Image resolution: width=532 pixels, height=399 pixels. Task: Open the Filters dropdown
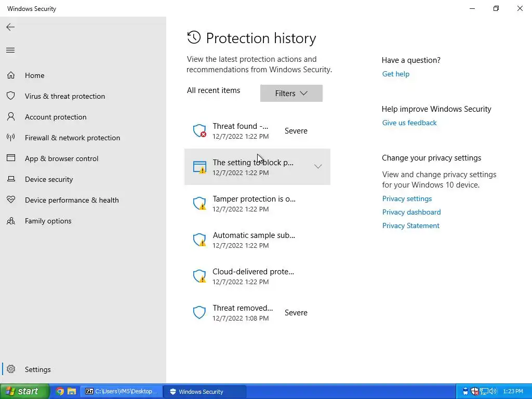click(291, 94)
